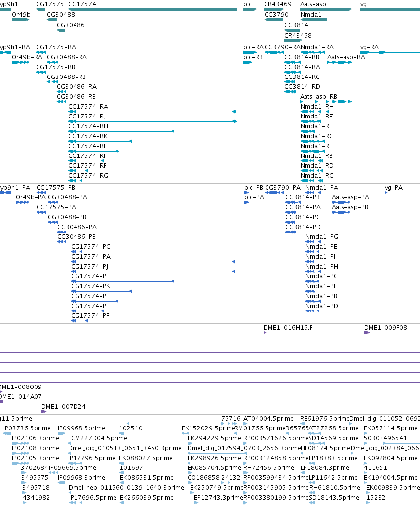Select EST AT04004.5prime

pyautogui.click(x=245, y=424)
